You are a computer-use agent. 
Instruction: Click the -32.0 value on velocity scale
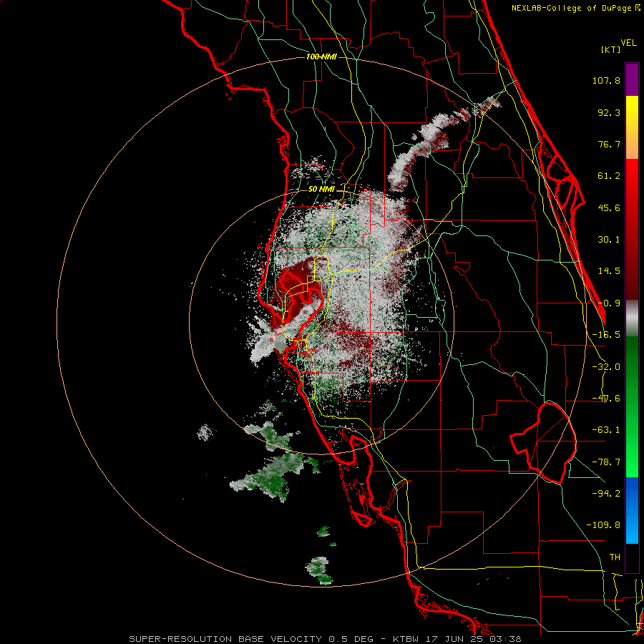click(x=606, y=367)
